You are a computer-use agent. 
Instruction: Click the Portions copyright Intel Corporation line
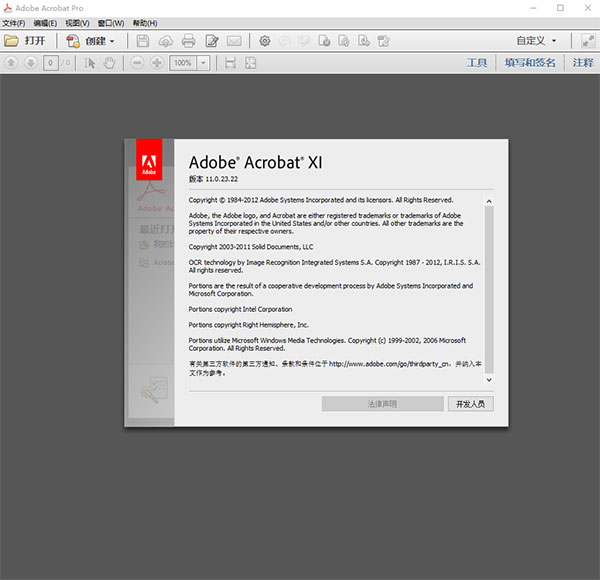coord(240,310)
